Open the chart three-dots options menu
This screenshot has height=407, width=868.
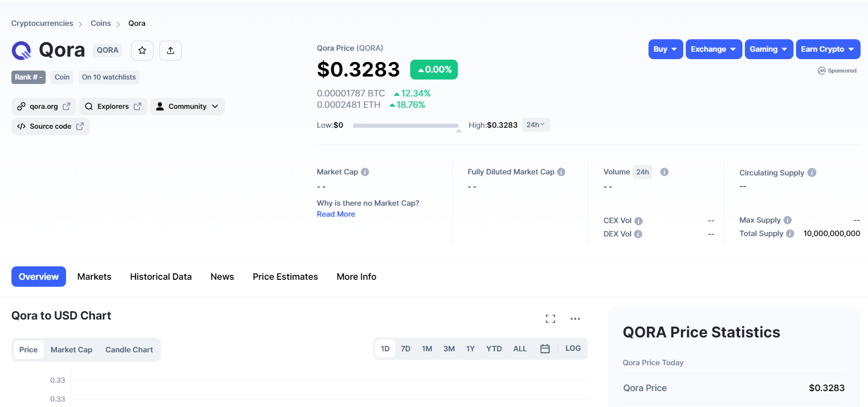(x=575, y=319)
